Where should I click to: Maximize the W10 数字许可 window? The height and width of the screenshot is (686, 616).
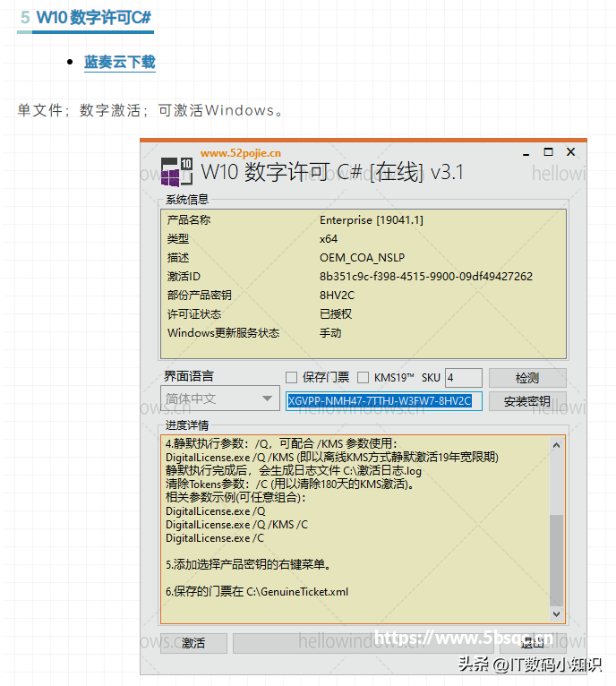(548, 152)
